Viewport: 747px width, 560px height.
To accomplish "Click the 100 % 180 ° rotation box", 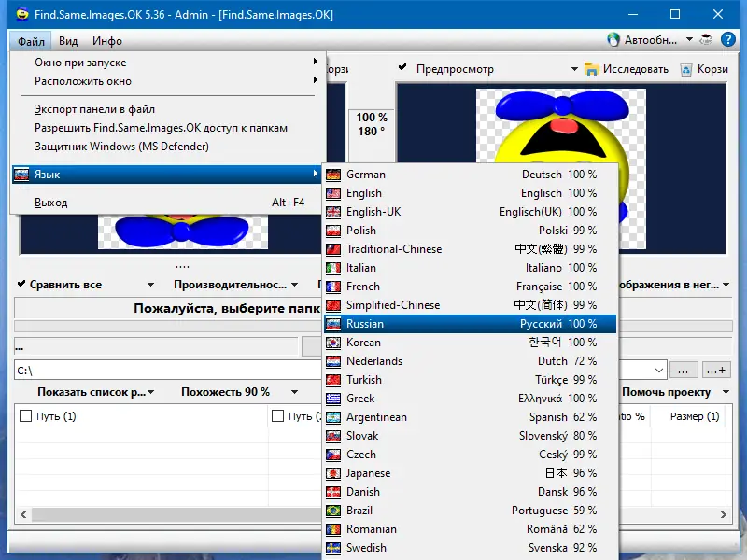I will tap(372, 124).
